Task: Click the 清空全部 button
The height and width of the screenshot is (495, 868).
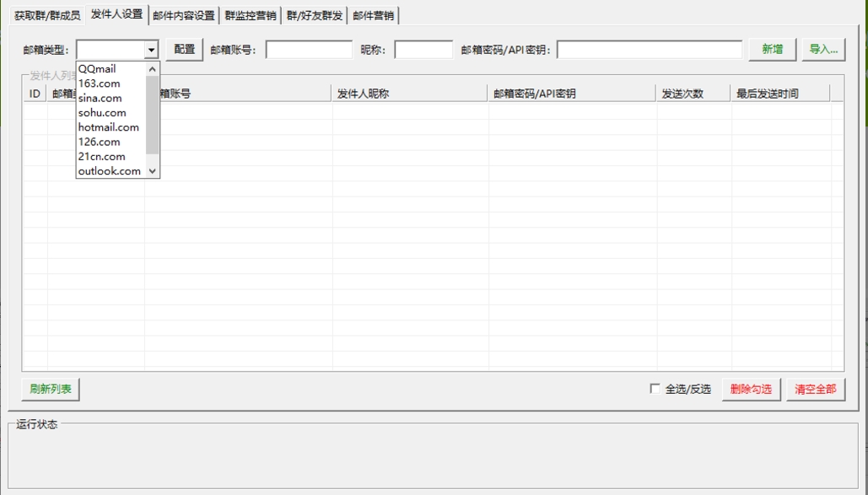Action: [x=816, y=390]
